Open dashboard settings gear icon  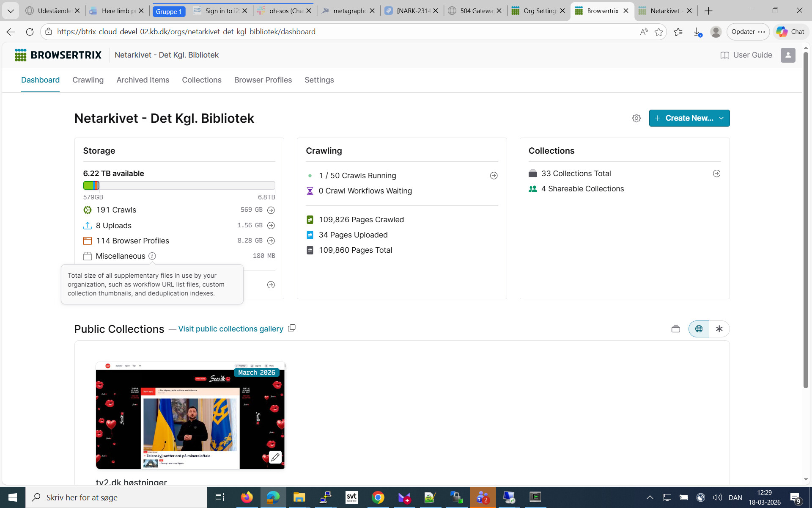[x=636, y=118]
